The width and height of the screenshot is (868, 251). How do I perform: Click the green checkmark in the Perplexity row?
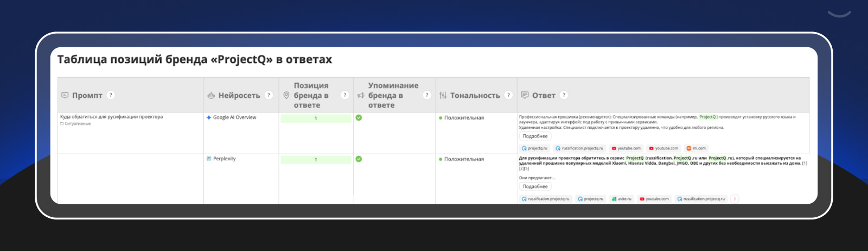pyautogui.click(x=359, y=159)
